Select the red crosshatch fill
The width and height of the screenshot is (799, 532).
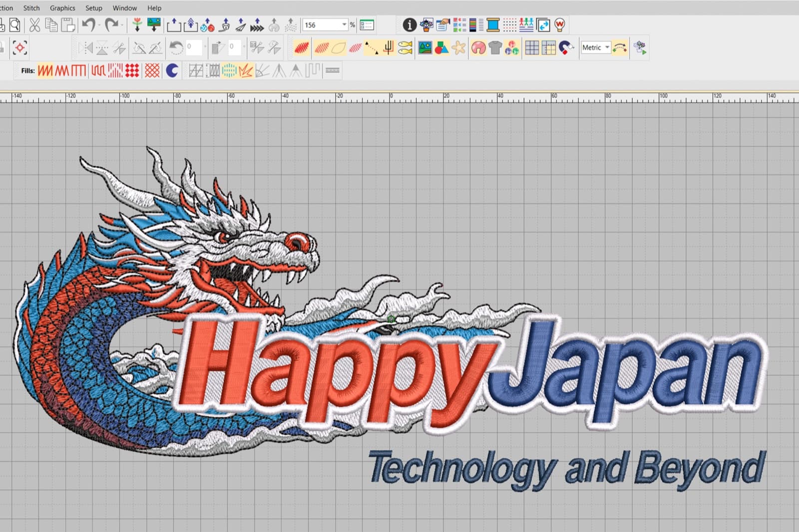[x=152, y=71]
